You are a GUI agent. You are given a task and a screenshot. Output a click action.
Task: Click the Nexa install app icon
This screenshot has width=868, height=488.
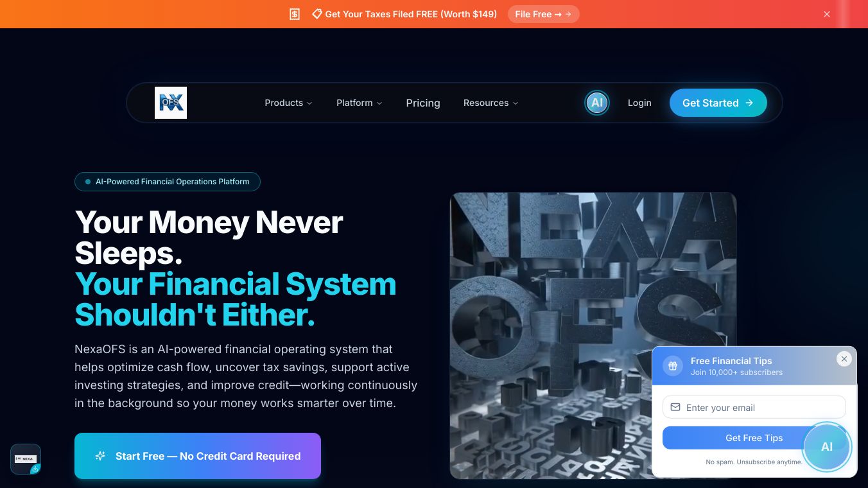pos(26,459)
